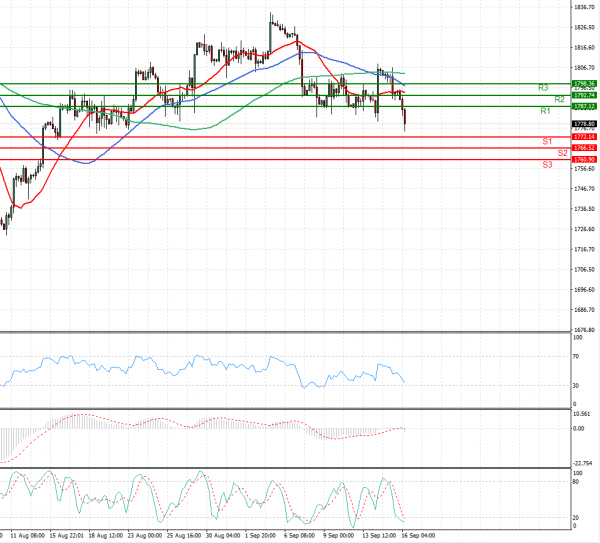Click the S2 support label
This screenshot has width=600, height=543.
click(x=562, y=153)
